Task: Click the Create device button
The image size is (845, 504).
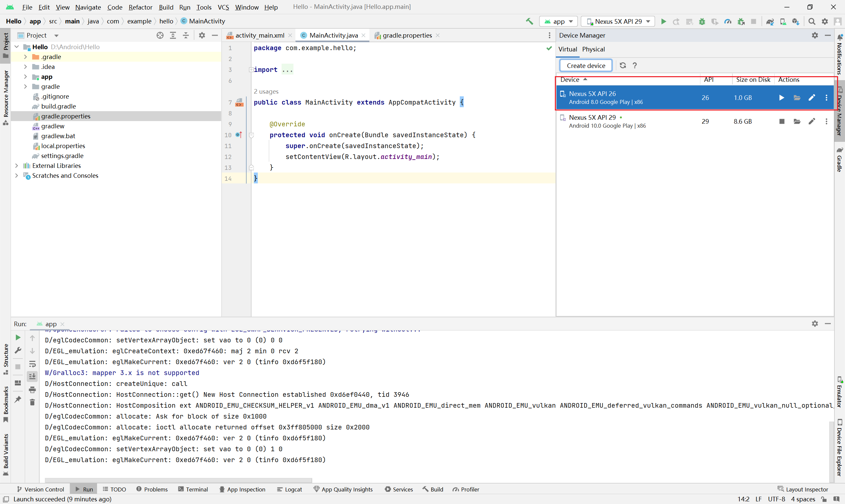Action: point(586,66)
